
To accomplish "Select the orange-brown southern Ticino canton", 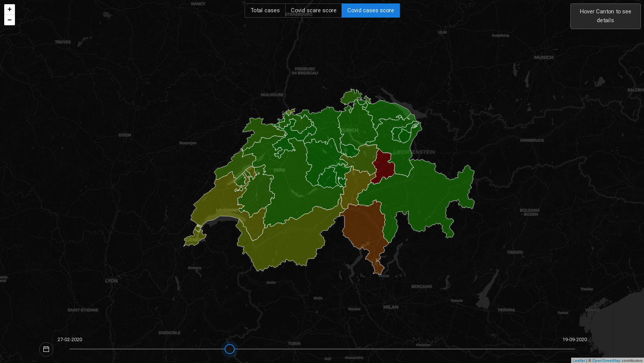I will 364,226.
